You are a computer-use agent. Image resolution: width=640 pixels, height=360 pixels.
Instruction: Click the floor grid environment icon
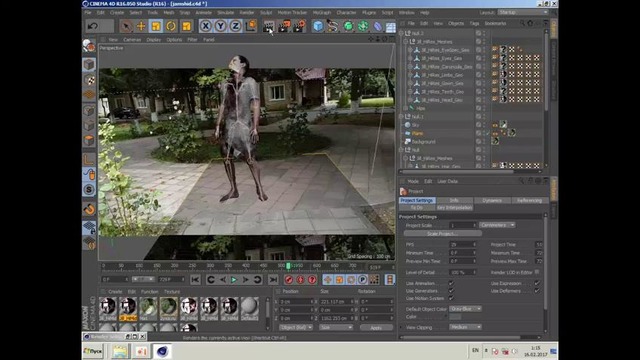391,27
